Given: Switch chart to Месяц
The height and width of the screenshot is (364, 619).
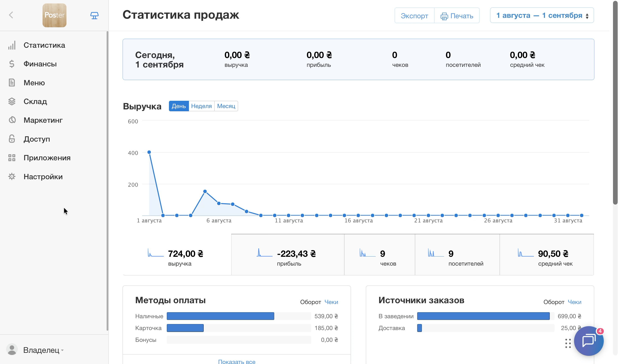Looking at the screenshot, I should point(226,106).
